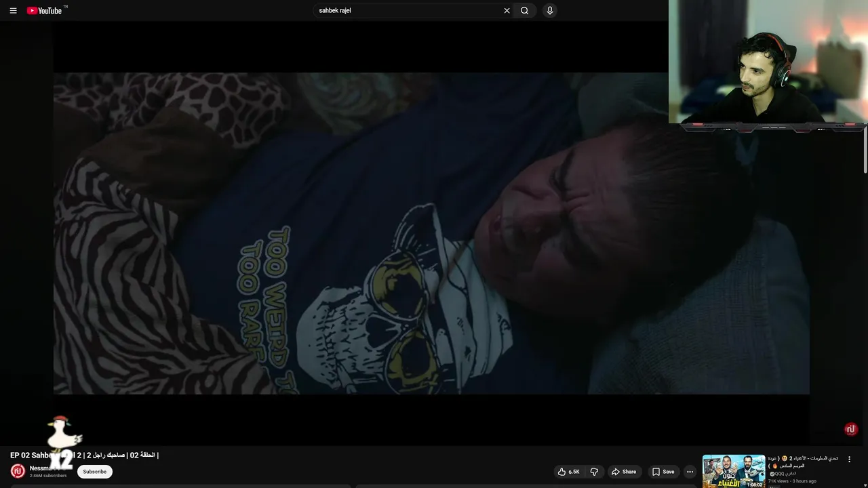Open options menu of the recommended video
The image size is (868, 488).
click(x=849, y=459)
